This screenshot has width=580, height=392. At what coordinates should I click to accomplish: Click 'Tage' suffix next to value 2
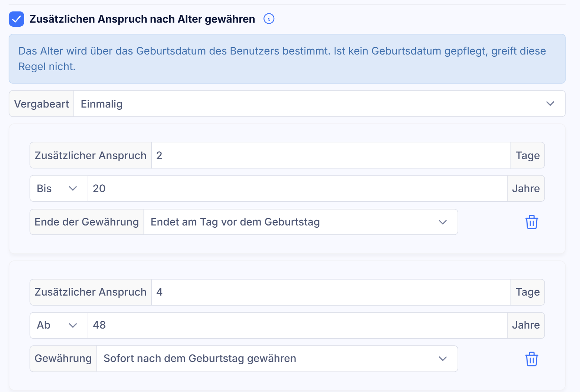[528, 155]
